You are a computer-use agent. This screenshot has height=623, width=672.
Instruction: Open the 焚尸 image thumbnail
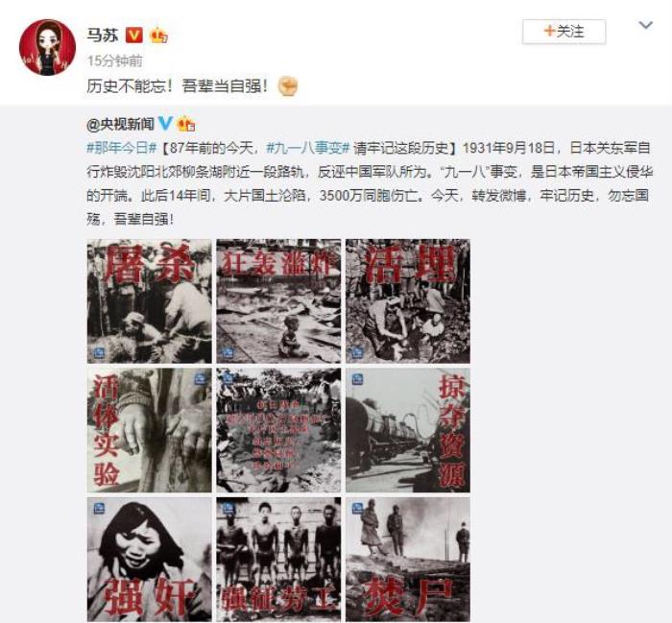(x=408, y=559)
